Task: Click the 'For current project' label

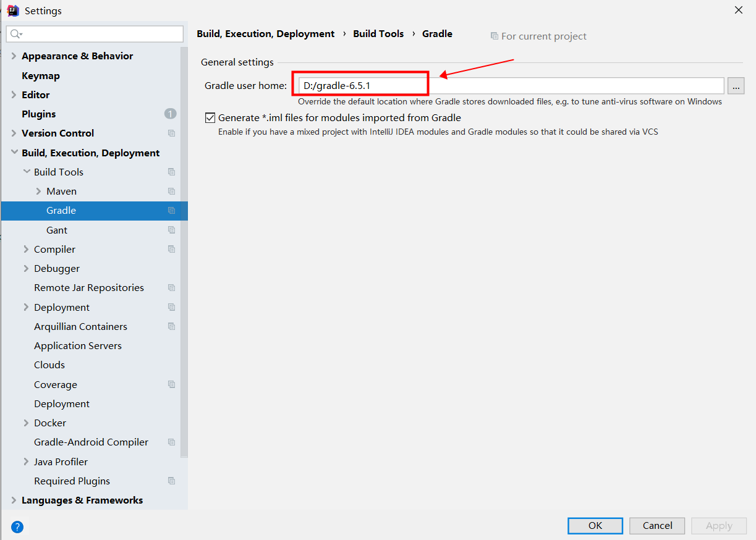Action: coord(544,36)
